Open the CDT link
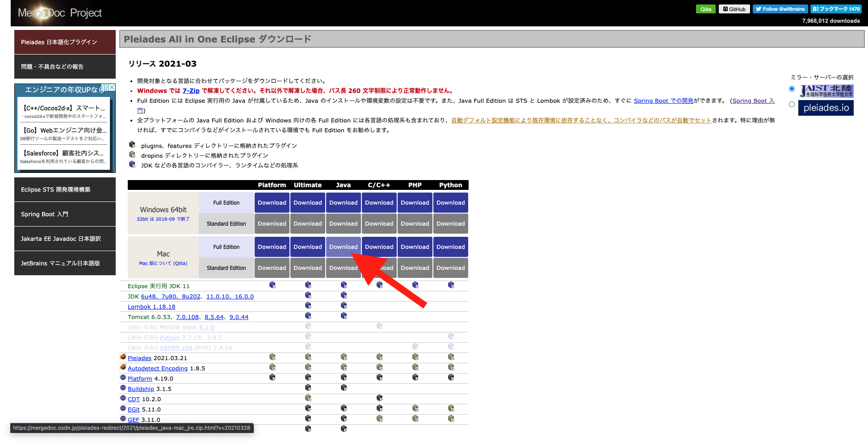The width and height of the screenshot is (868, 445). point(134,399)
